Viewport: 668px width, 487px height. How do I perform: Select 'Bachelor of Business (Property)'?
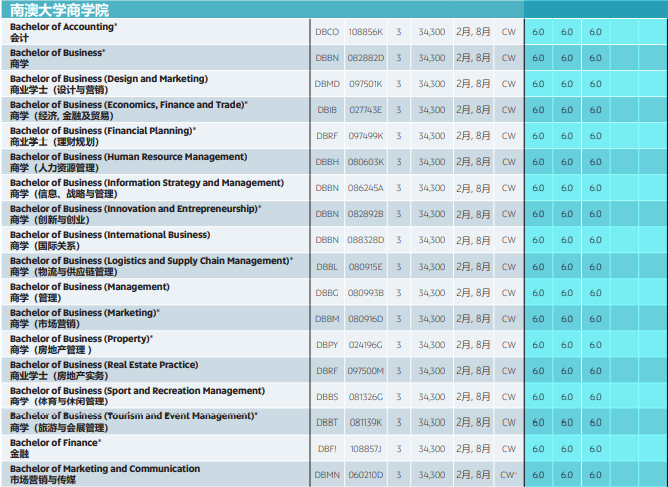tap(81, 338)
